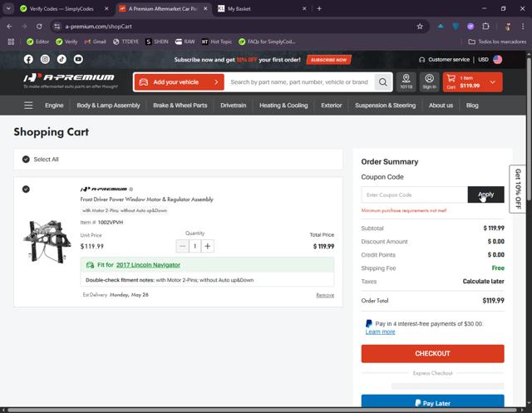Click the Sign in account icon

tap(429, 81)
